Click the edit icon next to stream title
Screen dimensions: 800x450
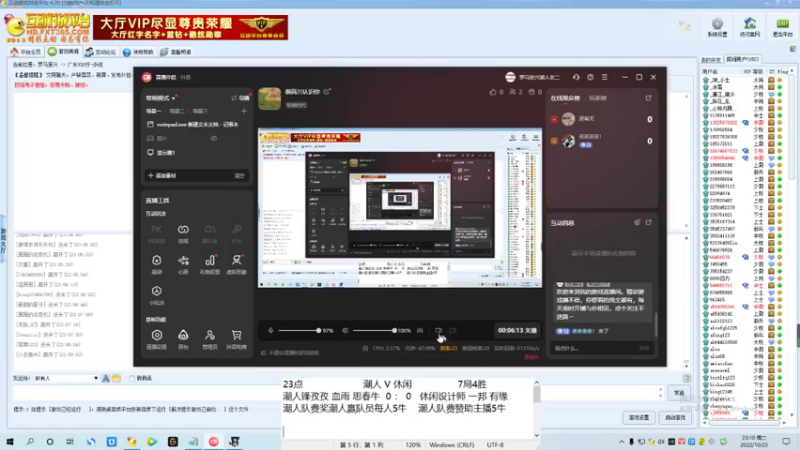point(327,92)
